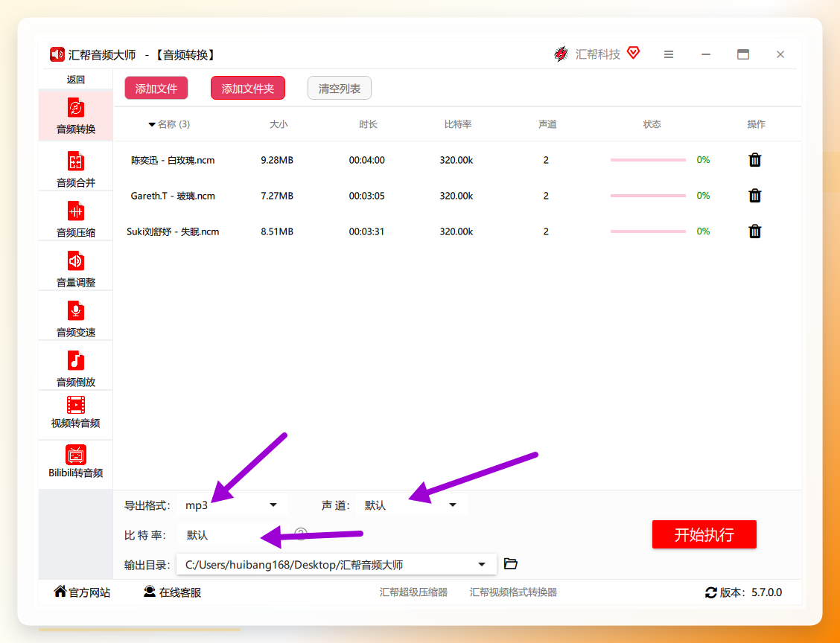Check for updates via version refresh icon

(711, 592)
